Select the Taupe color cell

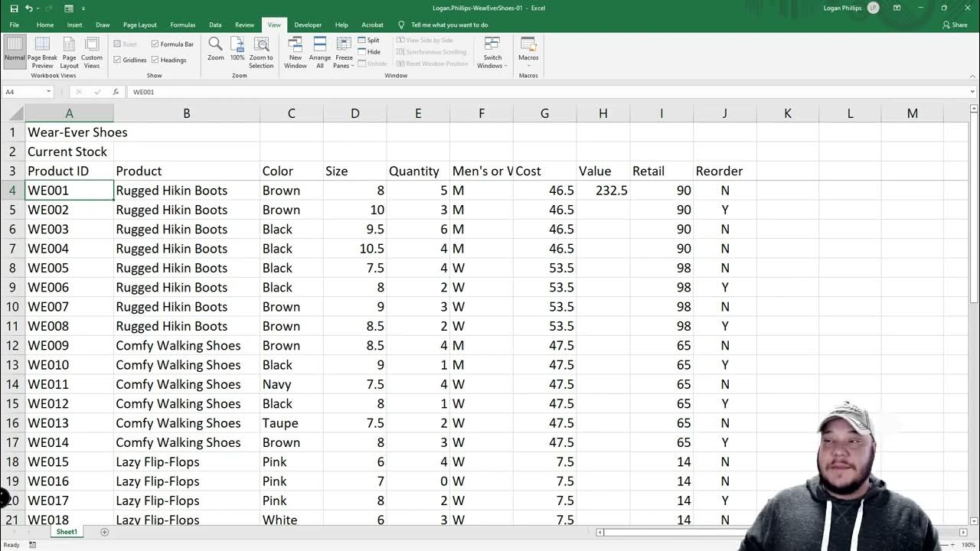[x=292, y=423]
